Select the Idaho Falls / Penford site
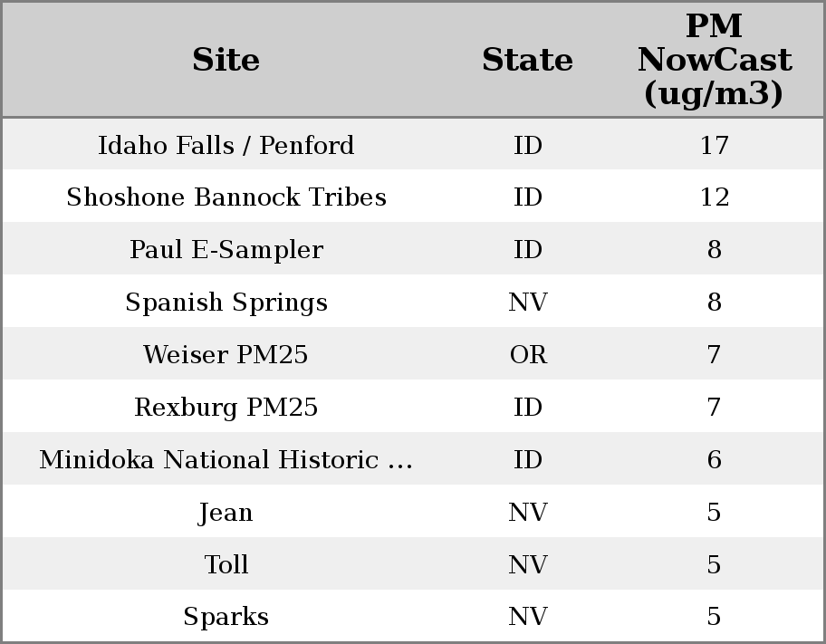Image resolution: width=826 pixels, height=644 pixels. [226, 145]
